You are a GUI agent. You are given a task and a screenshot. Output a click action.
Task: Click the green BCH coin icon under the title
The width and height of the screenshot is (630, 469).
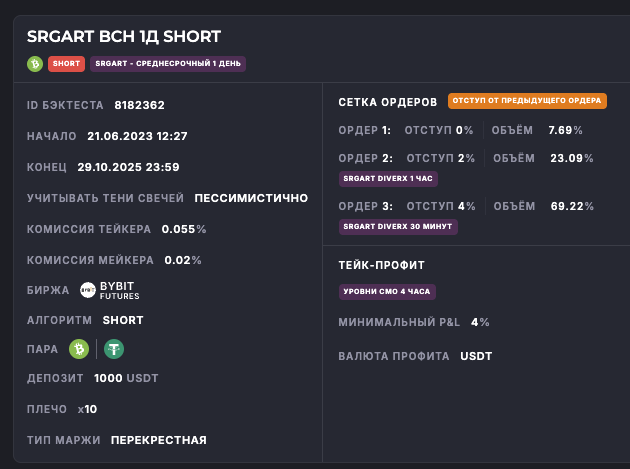(35, 64)
